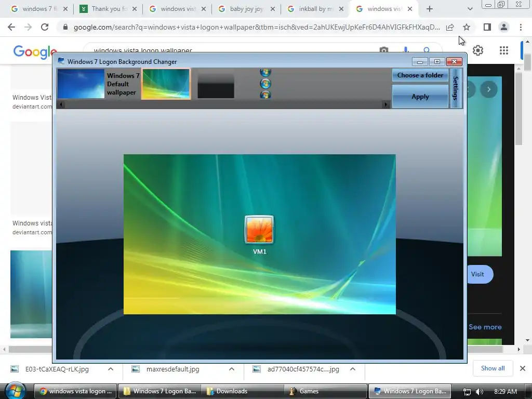Open the tab search dropdown in Chrome
The image size is (532, 399).
pos(470,9)
